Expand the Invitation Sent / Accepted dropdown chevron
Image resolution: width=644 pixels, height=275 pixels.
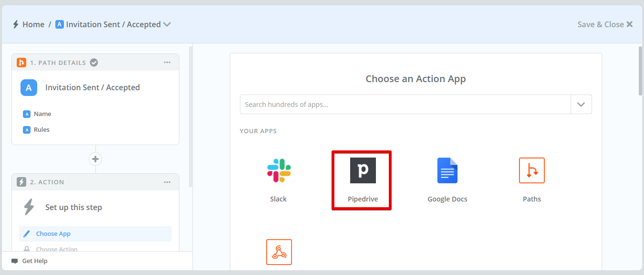click(x=167, y=24)
